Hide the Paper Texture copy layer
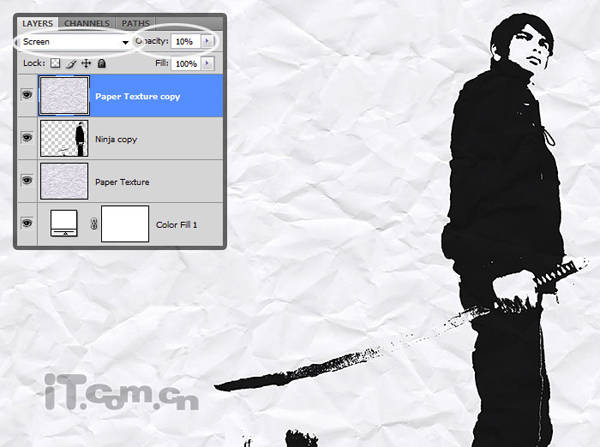The height and width of the screenshot is (447, 600). coord(27,95)
